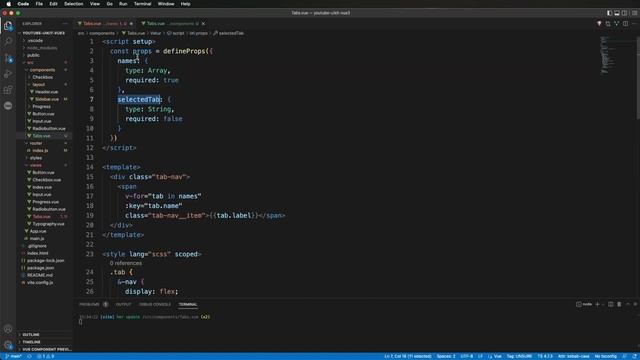Open editor more actions ellipsis
The width and height of the screenshot is (640, 360).
[x=634, y=24]
